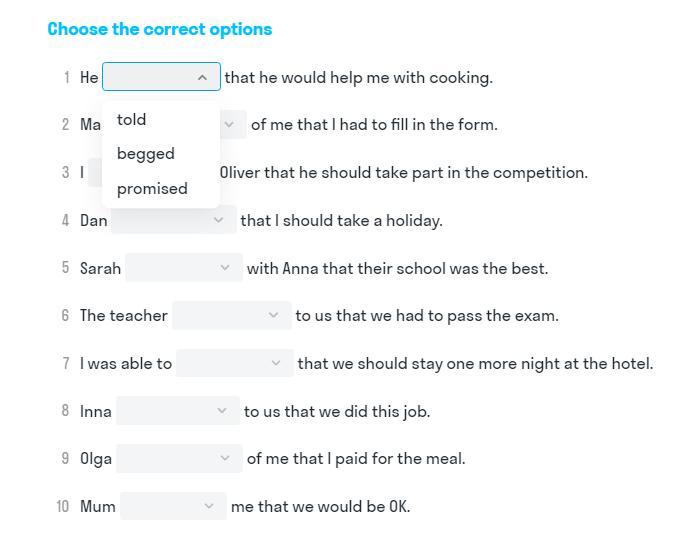The image size is (676, 557).
Task: Pick 'promised' in the open options list
Action: [x=152, y=189]
